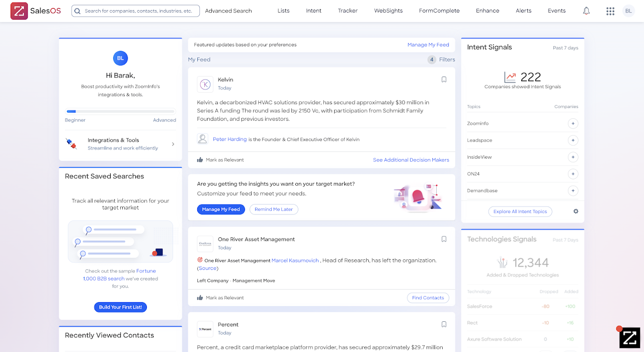
Task: Expand Integrations & Tools chevron
Action: click(x=173, y=144)
